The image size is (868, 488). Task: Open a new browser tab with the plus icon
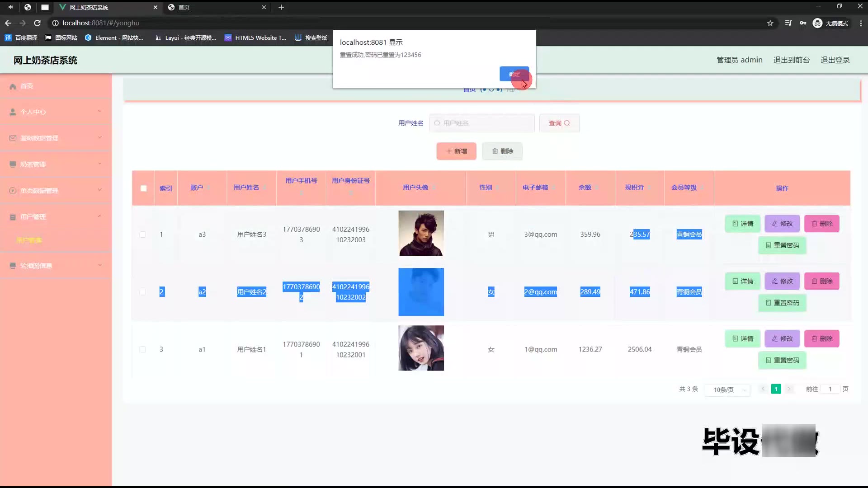[x=281, y=7]
